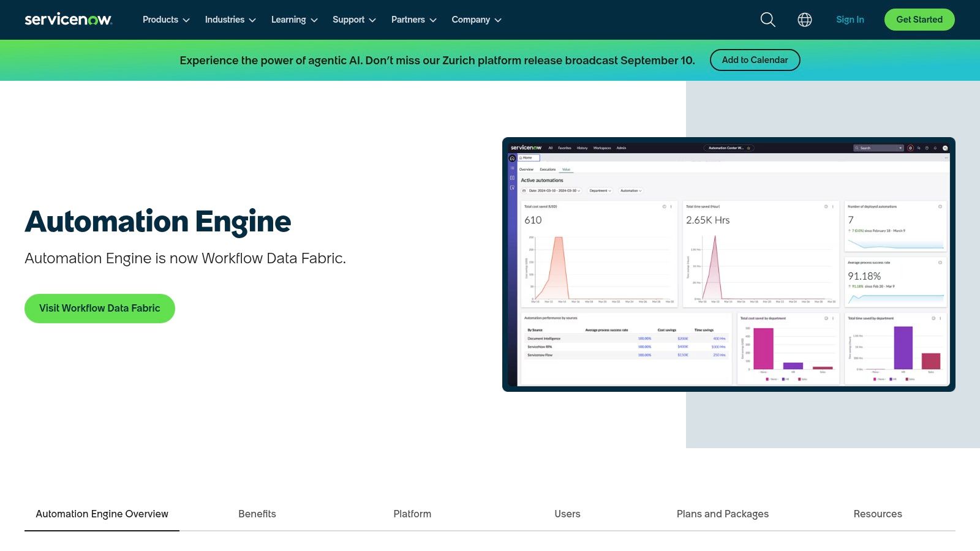Select the Users tab
The image size is (980, 551).
coord(567,514)
